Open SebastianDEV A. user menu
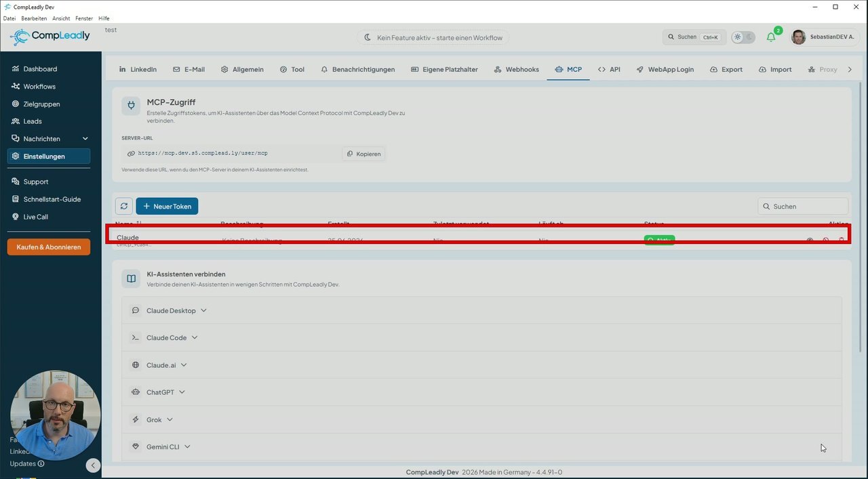 [x=823, y=37]
